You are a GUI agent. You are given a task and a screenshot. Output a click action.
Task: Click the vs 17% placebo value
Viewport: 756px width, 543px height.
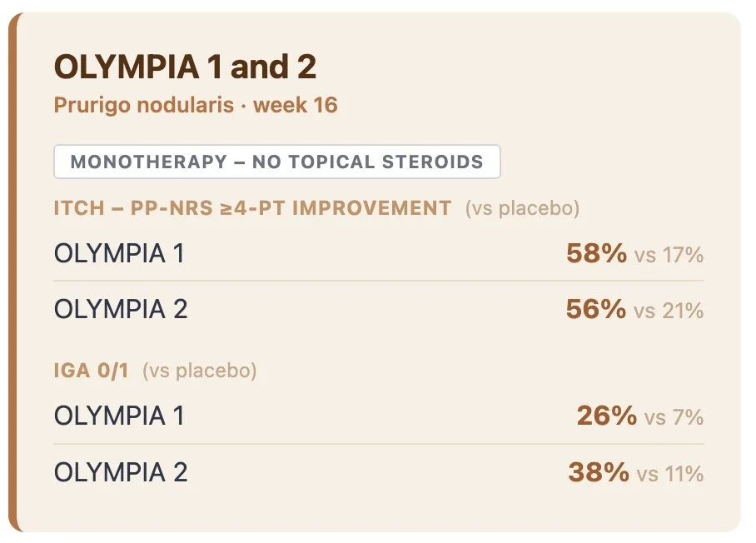pos(669,255)
